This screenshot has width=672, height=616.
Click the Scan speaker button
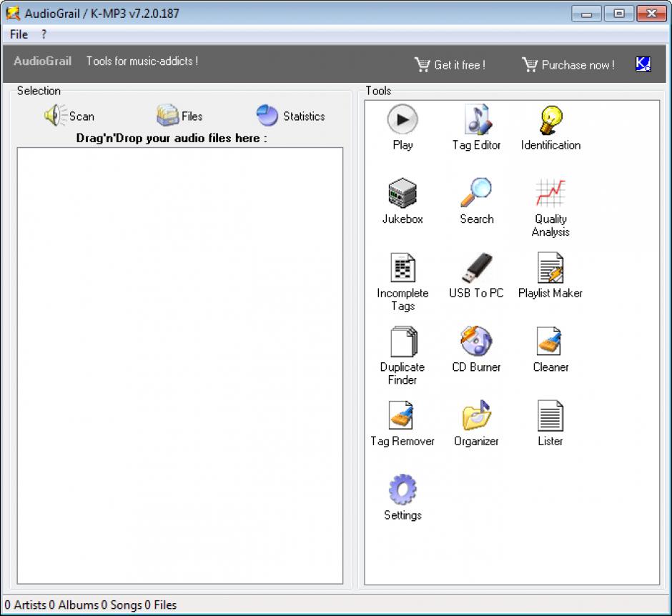[x=69, y=116]
